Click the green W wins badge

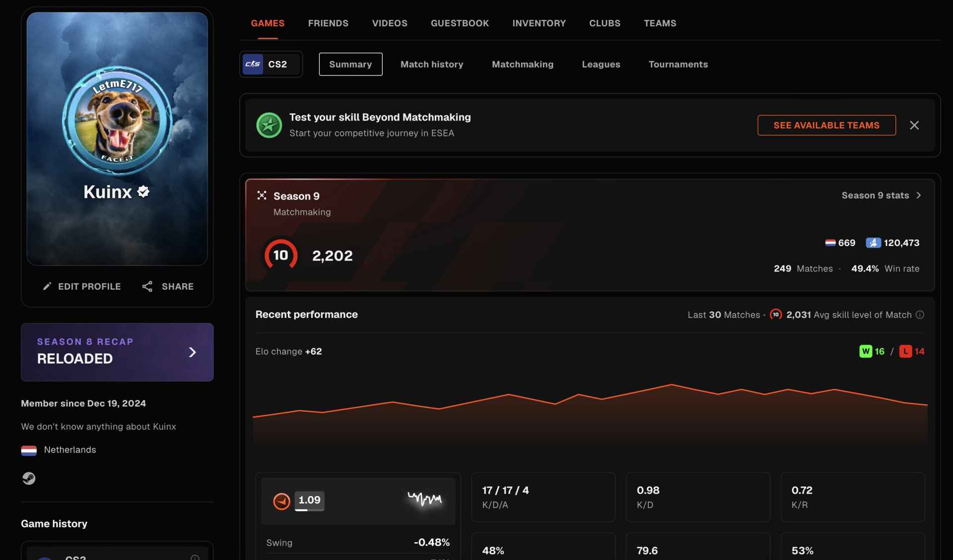(x=866, y=351)
